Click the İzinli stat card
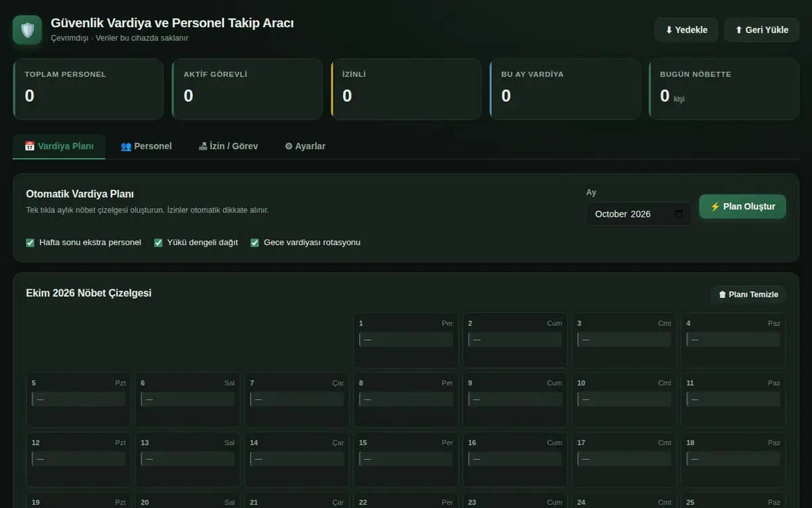This screenshot has width=812, height=508. tap(406, 89)
